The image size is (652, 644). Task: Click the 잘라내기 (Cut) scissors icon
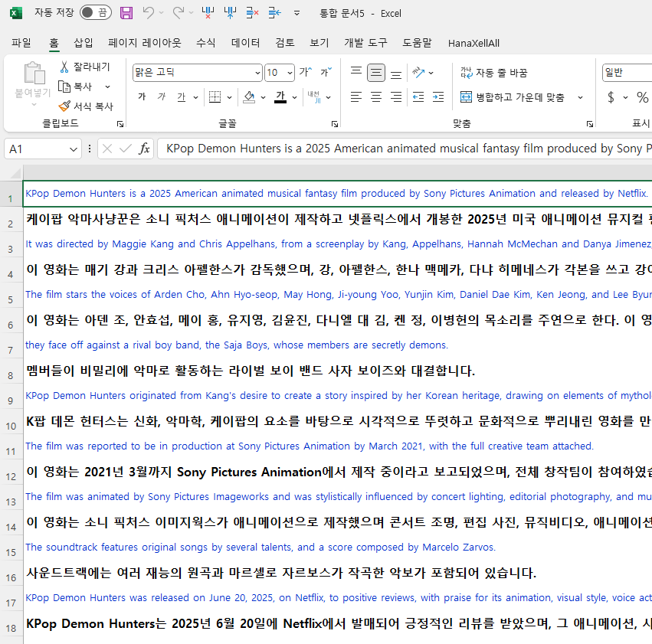tap(64, 67)
